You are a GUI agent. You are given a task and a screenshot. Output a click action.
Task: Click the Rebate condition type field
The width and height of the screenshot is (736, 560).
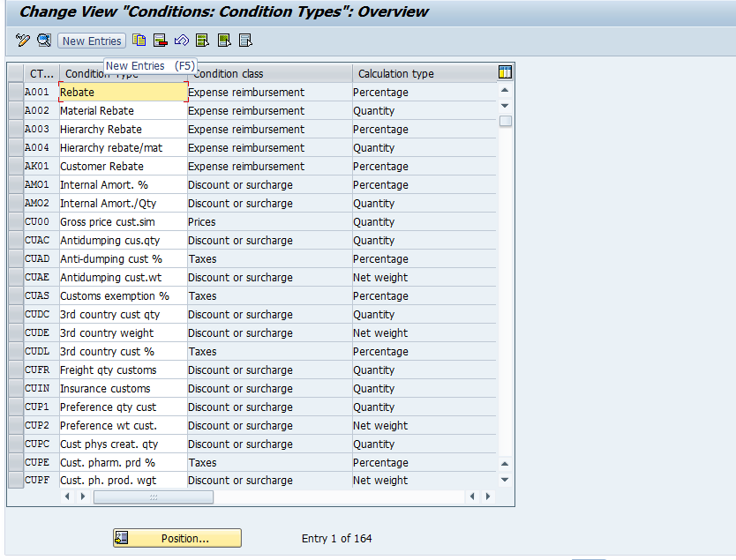123,92
